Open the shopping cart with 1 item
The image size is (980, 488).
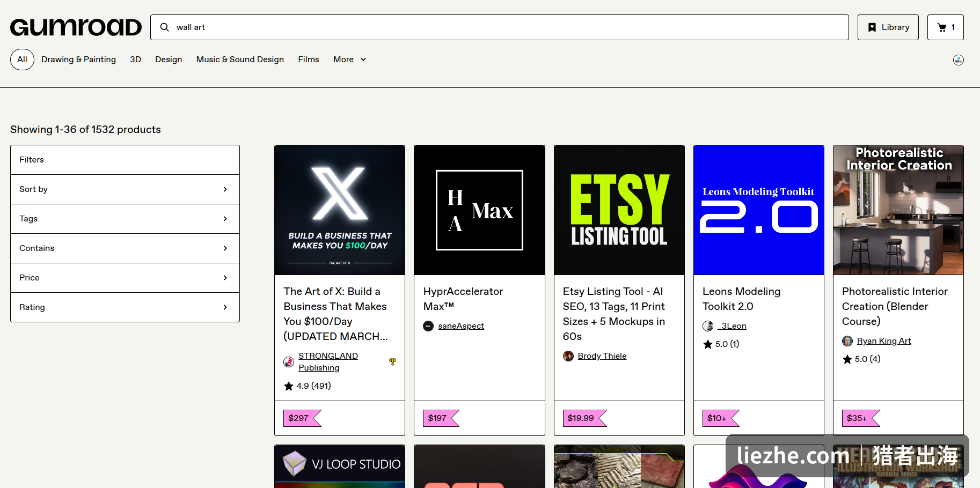[x=946, y=27]
